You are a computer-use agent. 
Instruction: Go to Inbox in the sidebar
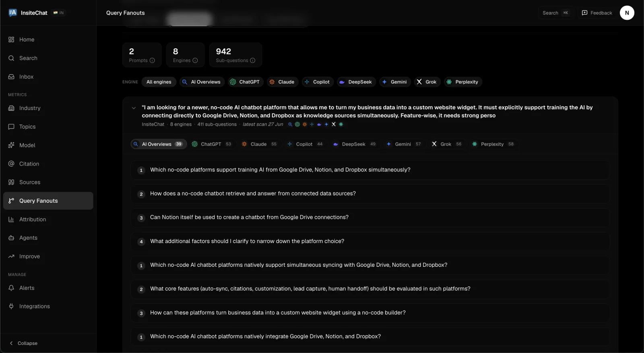(48, 77)
